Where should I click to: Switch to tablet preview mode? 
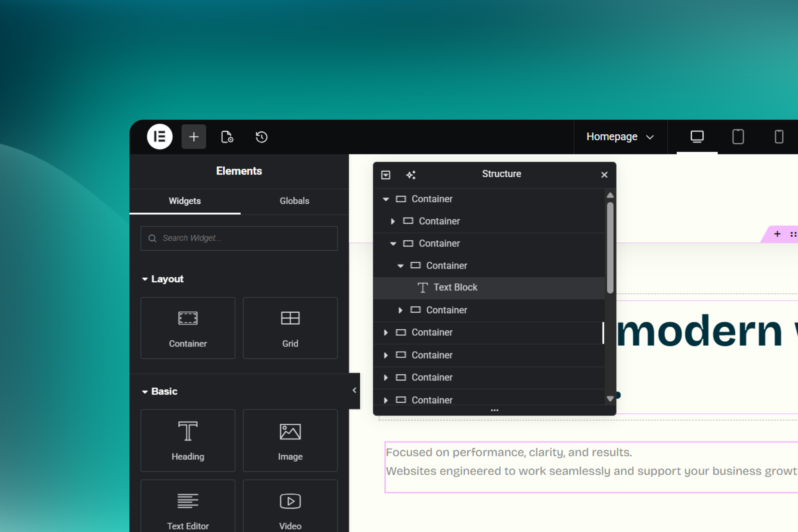point(738,137)
